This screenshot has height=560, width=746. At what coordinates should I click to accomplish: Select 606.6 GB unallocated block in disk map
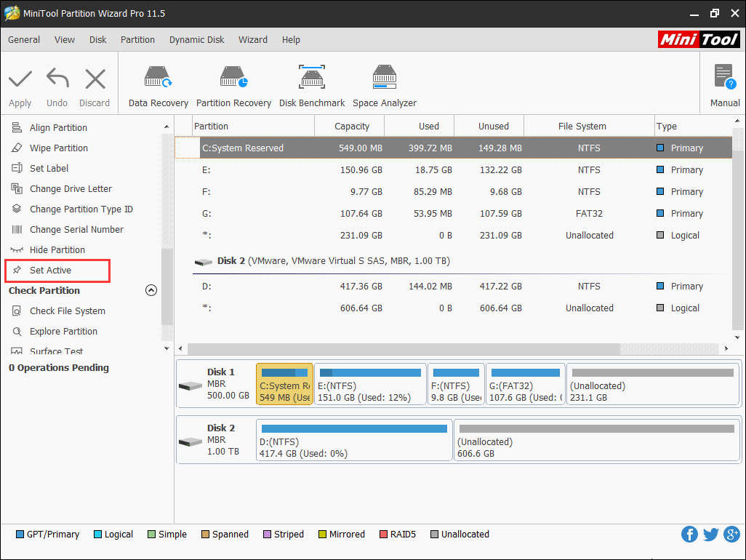(597, 441)
